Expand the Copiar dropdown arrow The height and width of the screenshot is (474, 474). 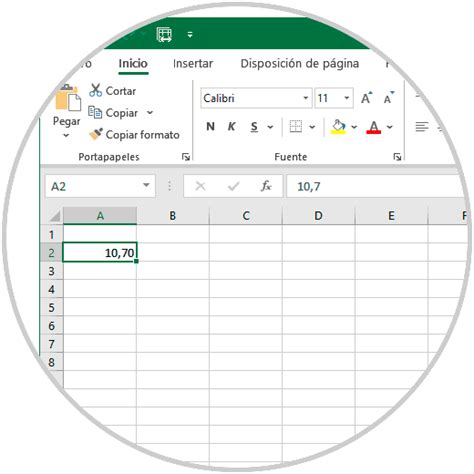(x=150, y=113)
